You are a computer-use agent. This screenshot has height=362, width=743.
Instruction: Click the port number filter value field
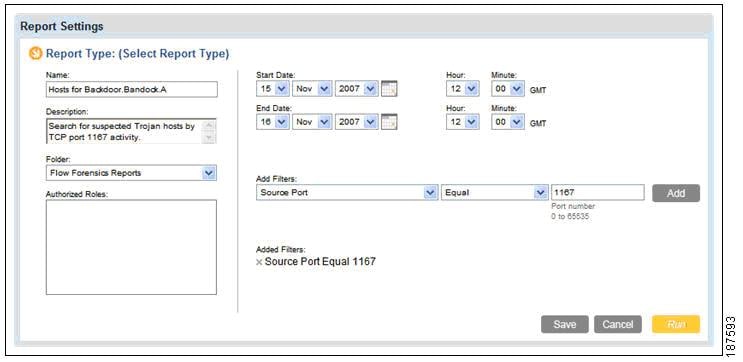597,192
